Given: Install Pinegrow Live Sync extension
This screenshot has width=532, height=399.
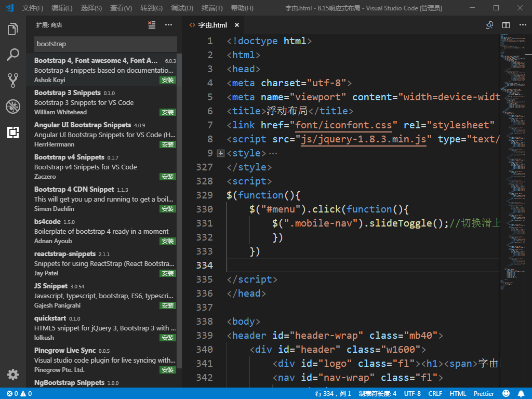Looking at the screenshot, I should point(168,370).
